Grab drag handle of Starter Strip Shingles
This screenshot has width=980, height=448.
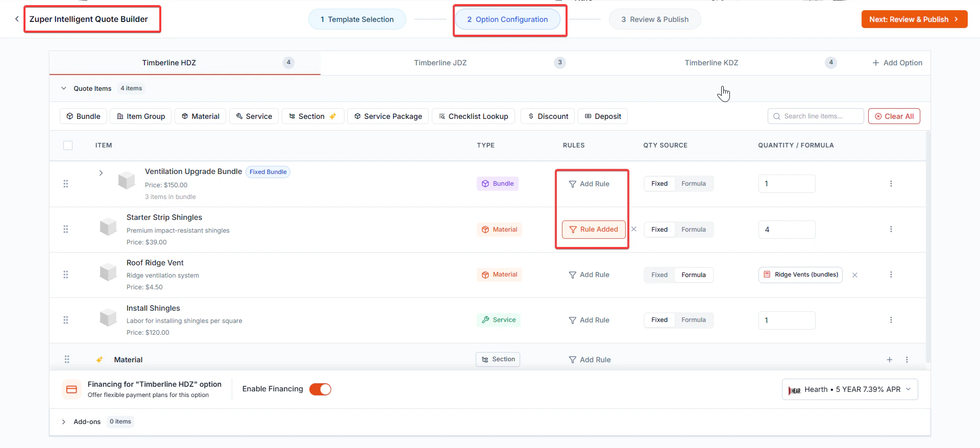click(x=66, y=229)
